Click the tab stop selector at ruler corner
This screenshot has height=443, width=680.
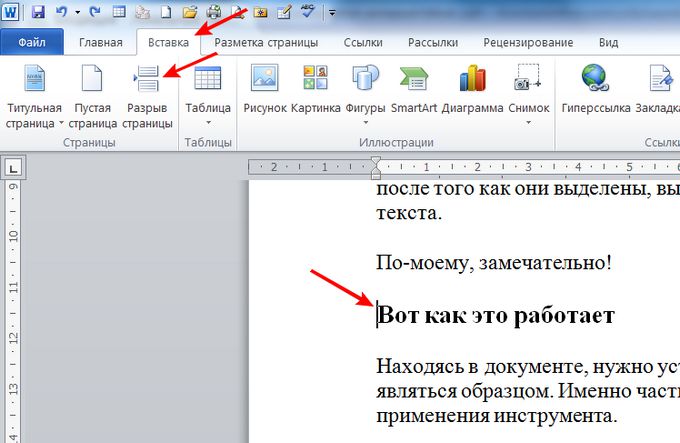click(14, 166)
